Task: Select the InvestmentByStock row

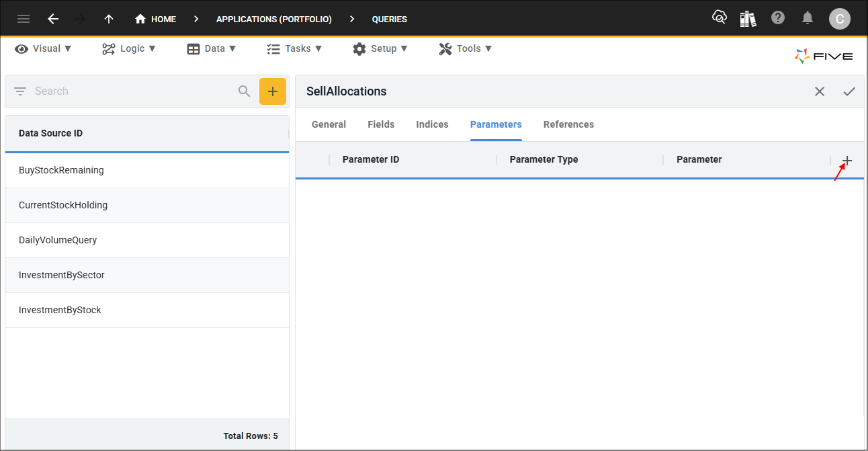Action: [147, 310]
